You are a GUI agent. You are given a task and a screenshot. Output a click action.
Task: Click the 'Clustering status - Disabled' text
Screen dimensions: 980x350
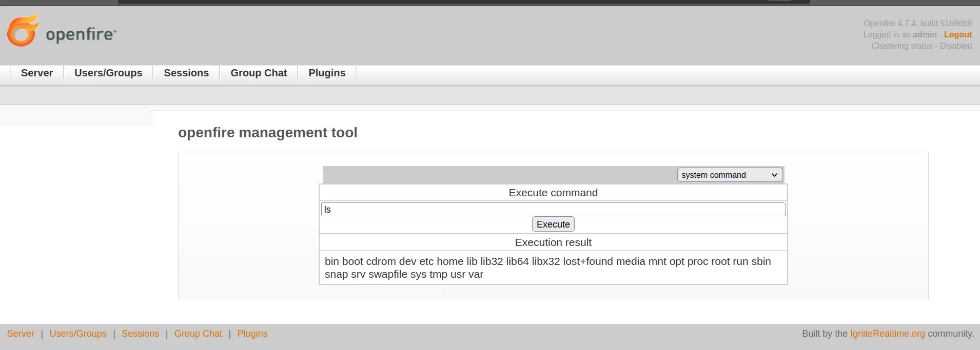(922, 46)
